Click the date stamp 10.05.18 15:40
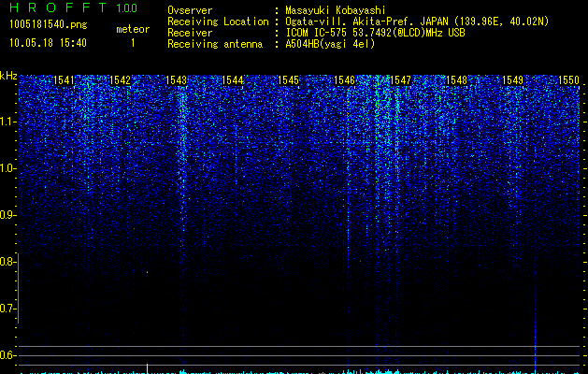This screenshot has width=588, height=374. click(x=48, y=43)
